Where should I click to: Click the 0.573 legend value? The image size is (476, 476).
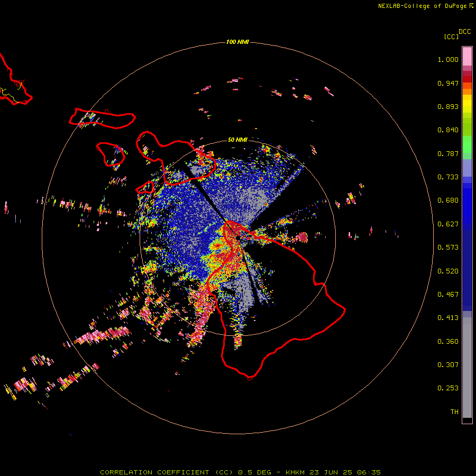448,248
